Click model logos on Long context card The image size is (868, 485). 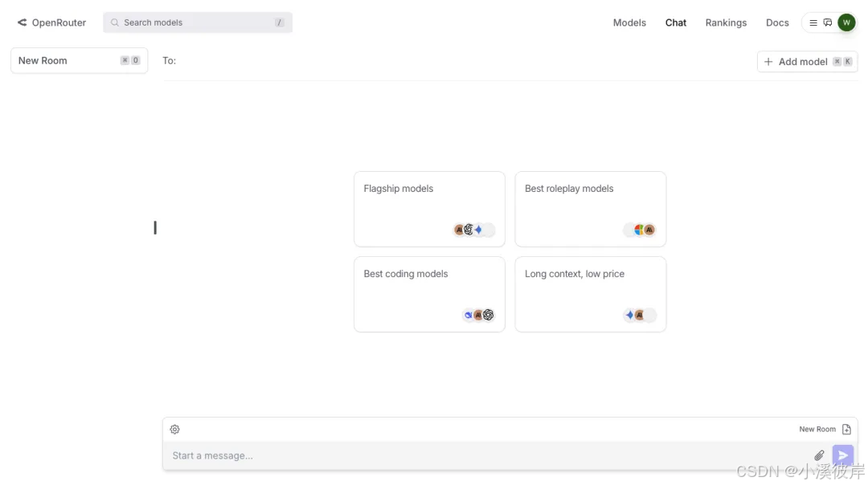[640, 315]
